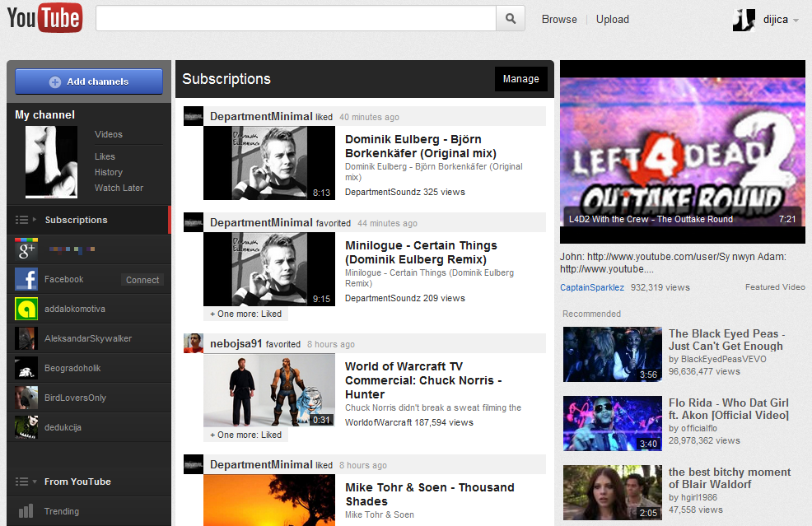Expand the dijica account dropdown arrow

[x=796, y=21]
